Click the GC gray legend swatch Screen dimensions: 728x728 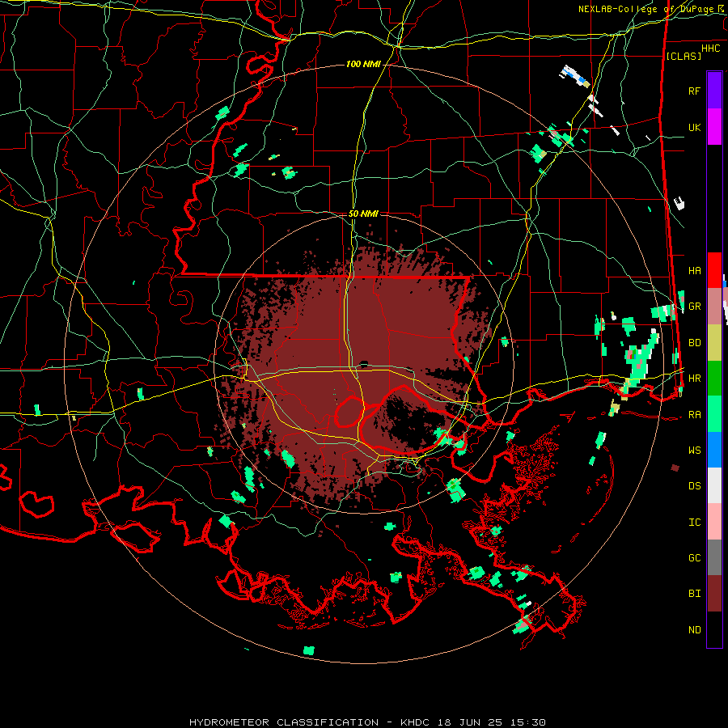coord(714,557)
